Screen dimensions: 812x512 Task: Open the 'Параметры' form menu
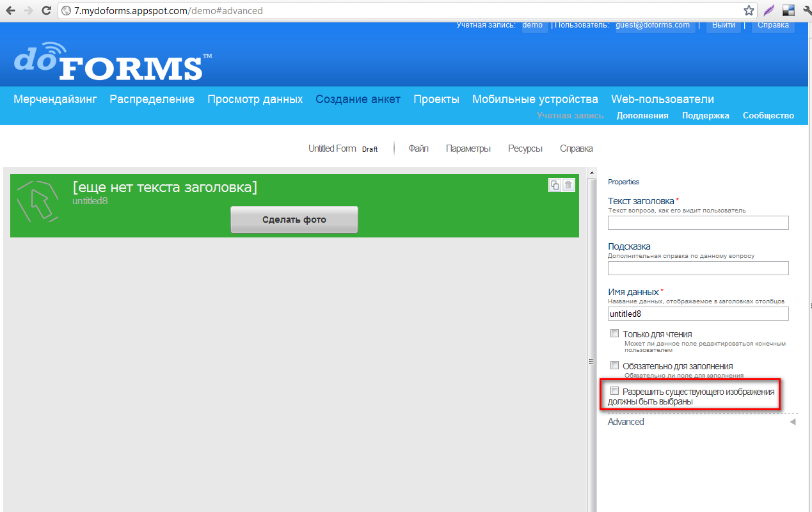(468, 148)
